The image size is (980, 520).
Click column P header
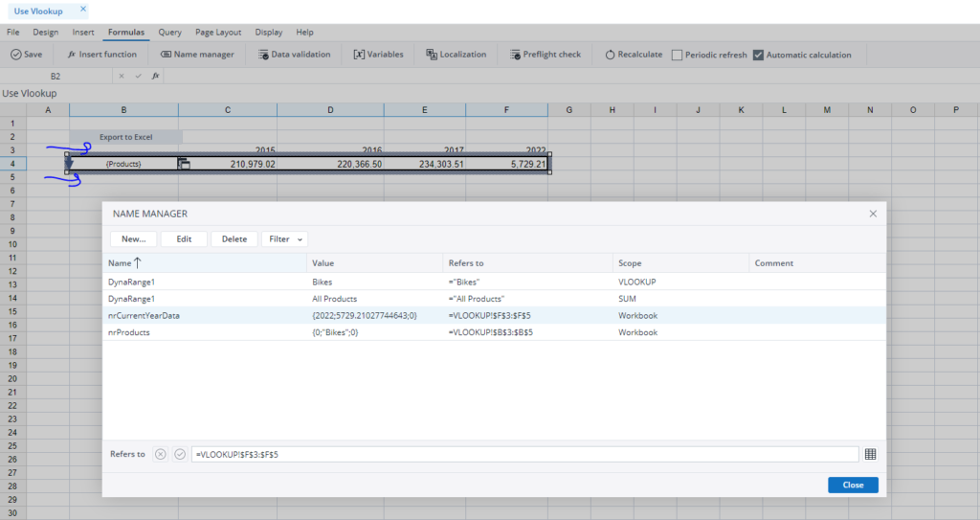956,110
